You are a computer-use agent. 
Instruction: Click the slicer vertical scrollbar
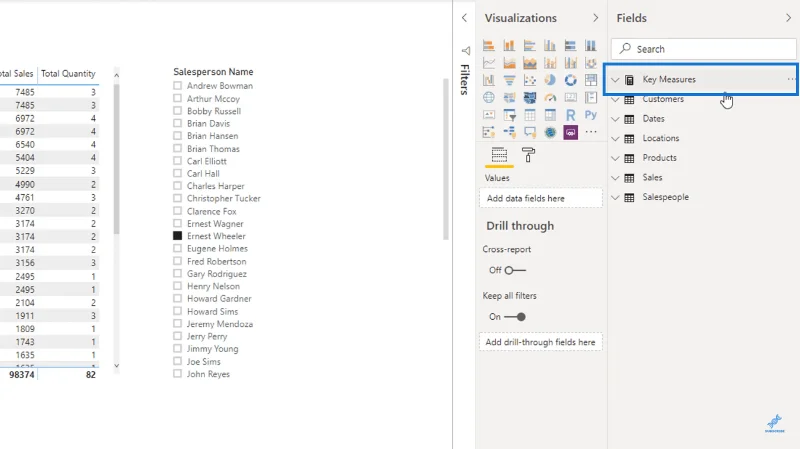(445, 159)
